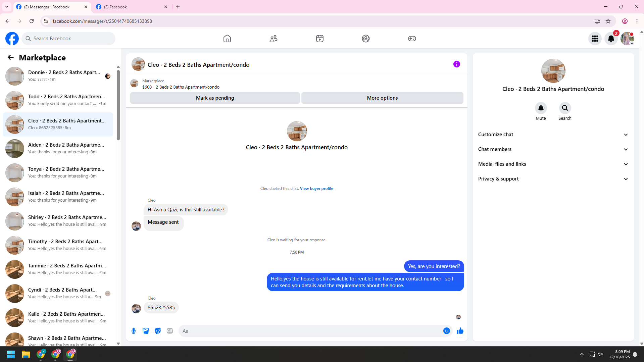Open the Home feed icon
The height and width of the screenshot is (362, 644).
tap(227, 39)
